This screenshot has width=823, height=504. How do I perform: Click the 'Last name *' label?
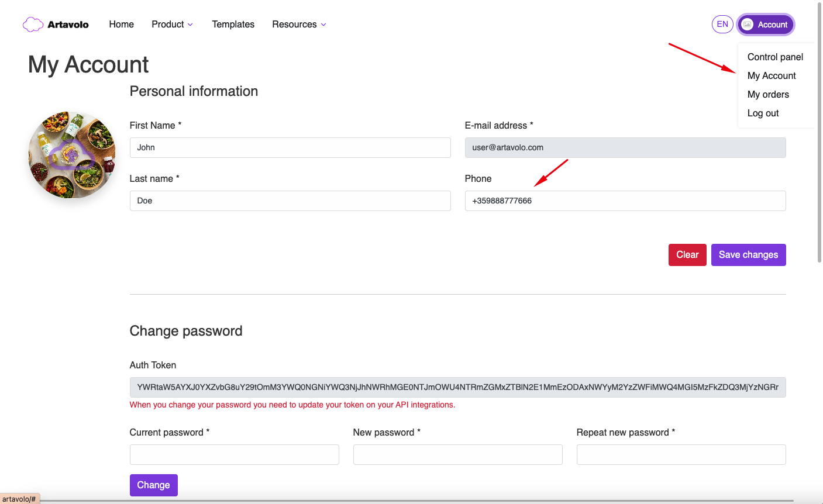[154, 178]
